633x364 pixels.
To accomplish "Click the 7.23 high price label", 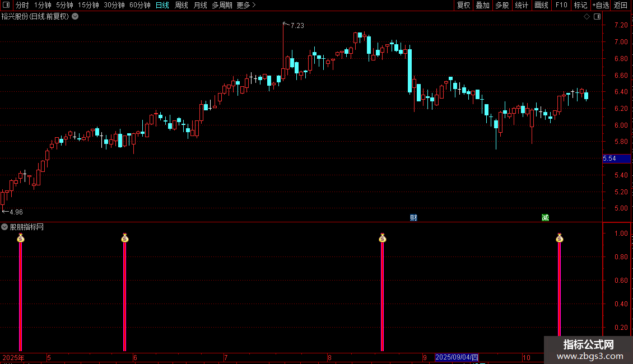I will click(x=297, y=26).
